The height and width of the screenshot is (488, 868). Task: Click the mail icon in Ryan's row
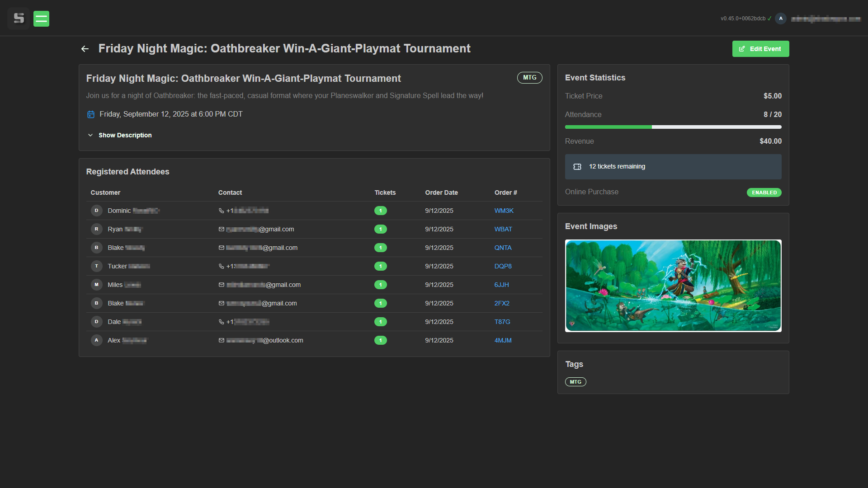click(222, 229)
